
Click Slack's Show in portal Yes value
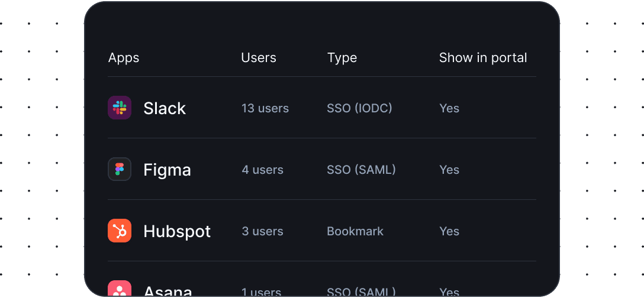pyautogui.click(x=449, y=108)
